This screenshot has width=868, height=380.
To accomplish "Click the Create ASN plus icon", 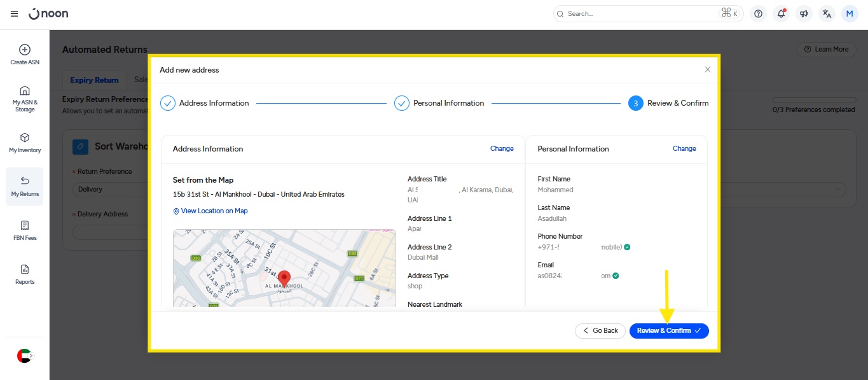I will [x=25, y=50].
